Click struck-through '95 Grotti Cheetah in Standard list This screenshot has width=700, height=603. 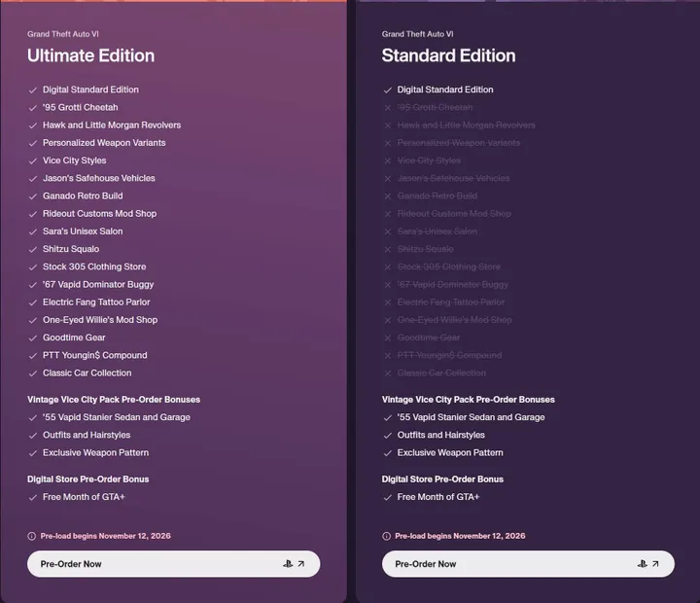coord(435,107)
